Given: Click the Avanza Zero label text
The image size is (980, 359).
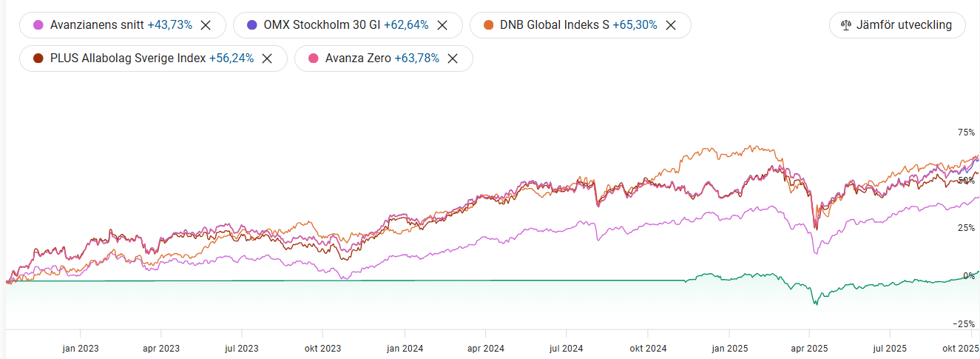Looking at the screenshot, I should 358,58.
